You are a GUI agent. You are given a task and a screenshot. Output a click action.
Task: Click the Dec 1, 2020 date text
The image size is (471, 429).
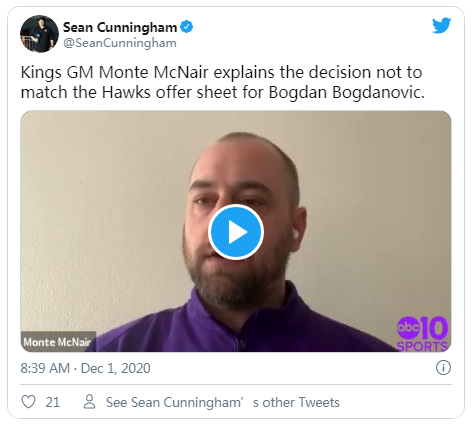116,368
